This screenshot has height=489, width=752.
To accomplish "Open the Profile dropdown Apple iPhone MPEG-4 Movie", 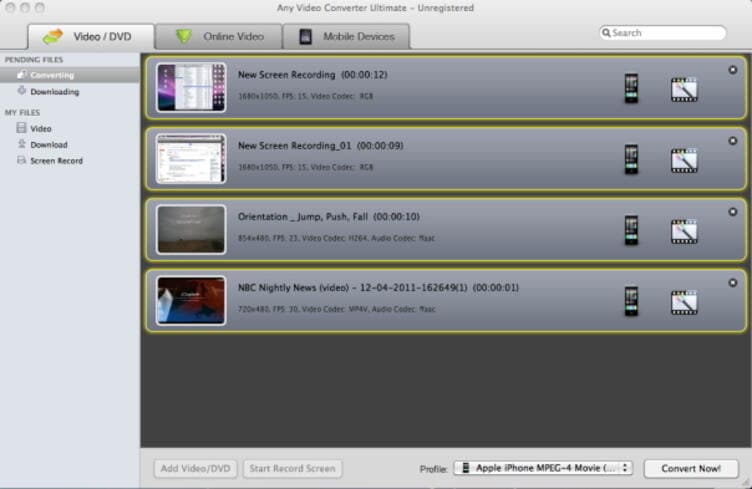I will click(x=543, y=468).
